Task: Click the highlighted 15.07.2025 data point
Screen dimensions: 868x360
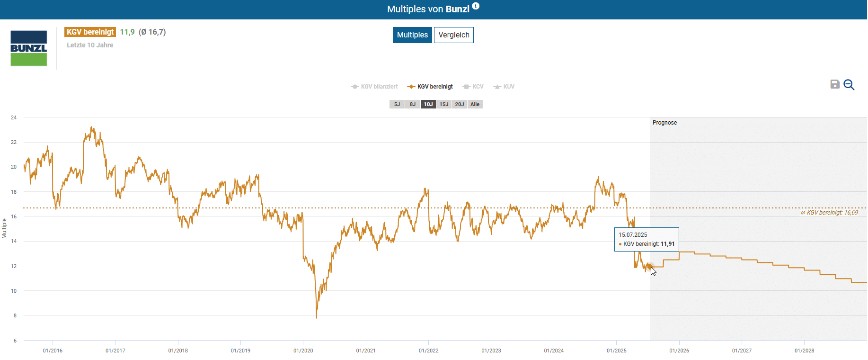Action: [650, 266]
